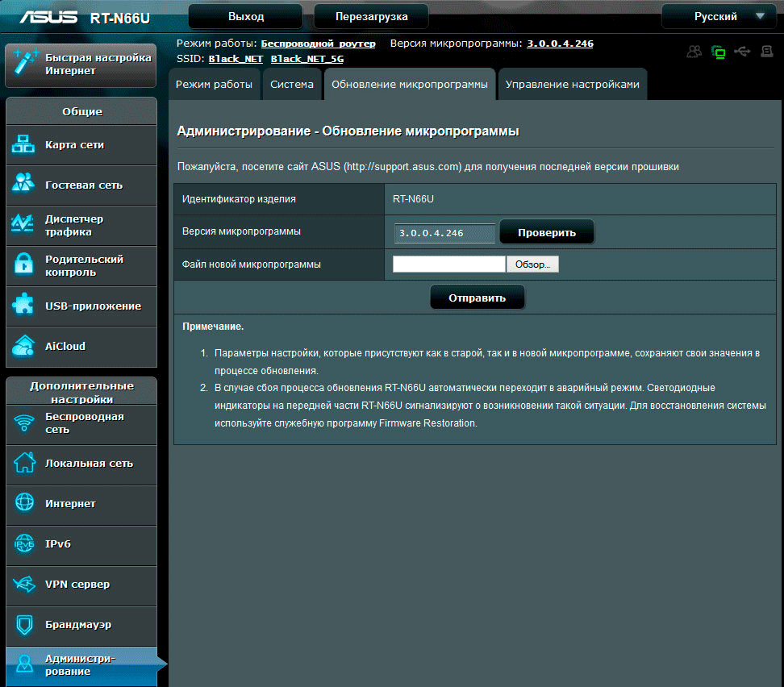The width and height of the screenshot is (784, 687).
Task: Click the Карта сети network map icon
Action: (23, 144)
